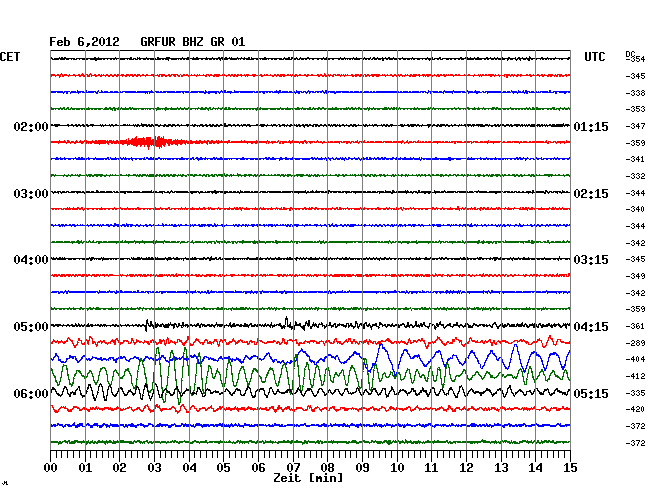This screenshot has height=494, width=650.
Task: Select the DC offset value "-289"
Action: click(635, 343)
